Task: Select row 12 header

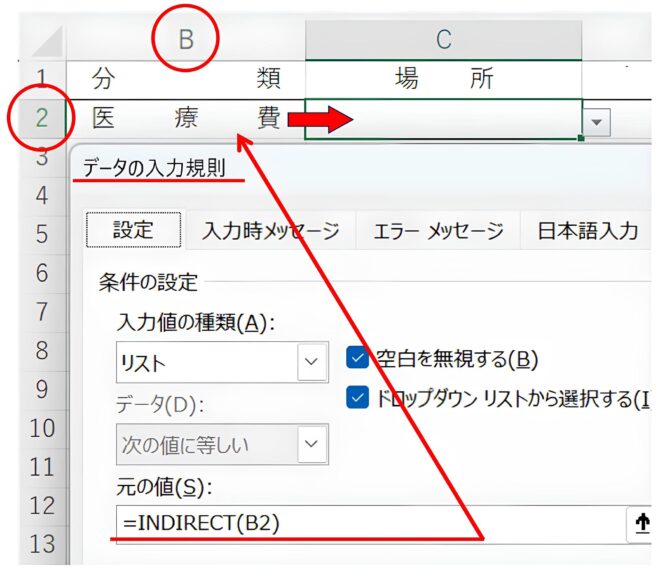Action: (42, 506)
